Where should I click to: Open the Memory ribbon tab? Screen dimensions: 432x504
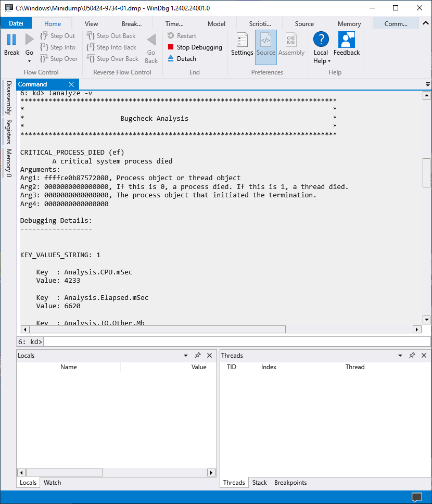pos(349,24)
